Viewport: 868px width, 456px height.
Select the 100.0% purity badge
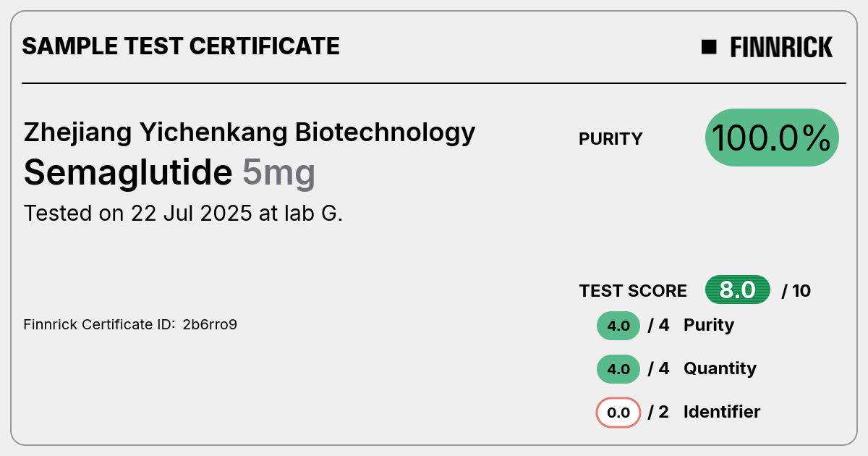pos(772,138)
